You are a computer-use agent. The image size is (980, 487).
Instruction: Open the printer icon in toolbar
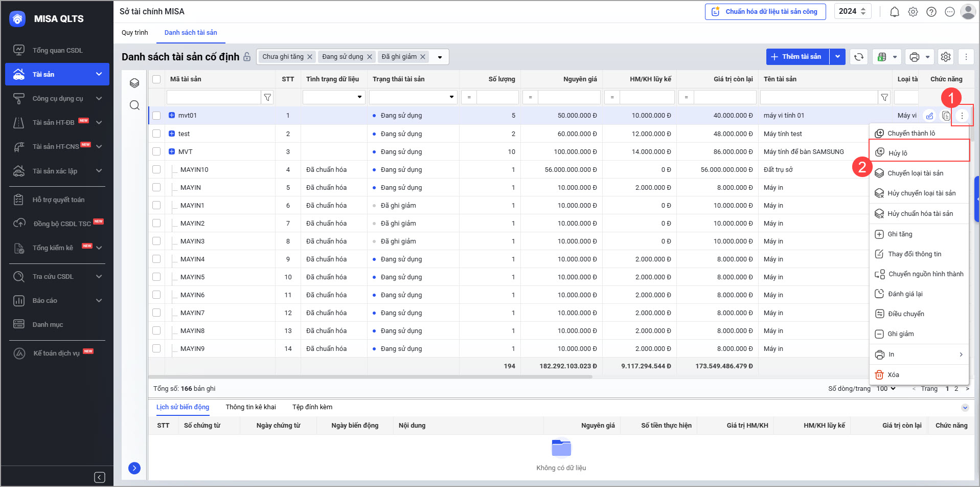pyautogui.click(x=915, y=57)
